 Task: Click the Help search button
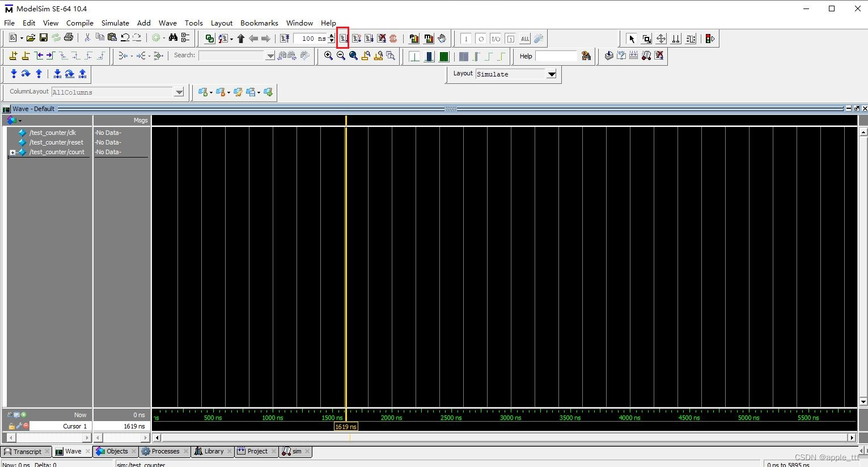[586, 56]
